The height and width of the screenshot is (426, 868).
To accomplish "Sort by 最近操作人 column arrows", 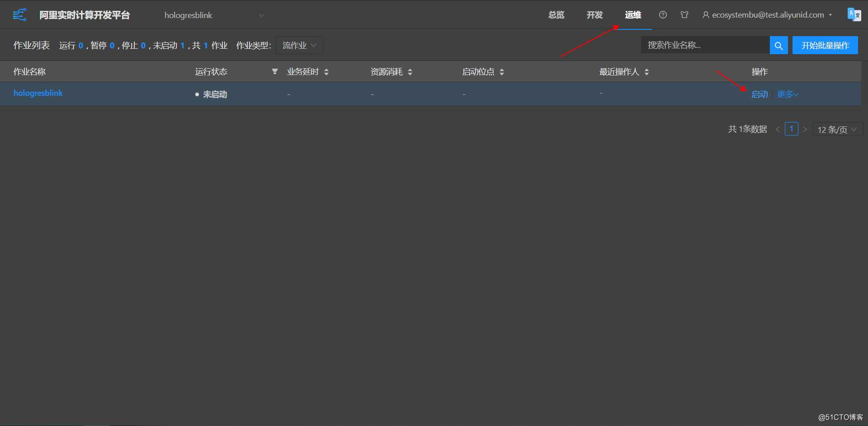I will [646, 72].
